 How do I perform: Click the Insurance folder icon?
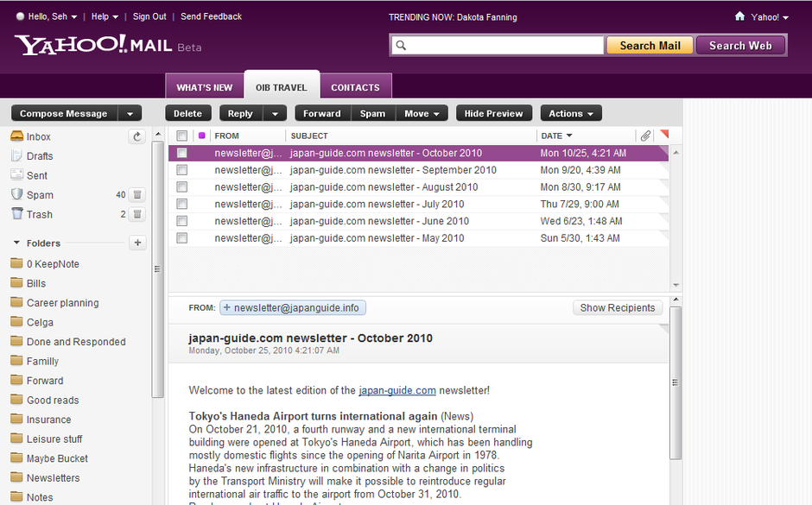click(x=17, y=419)
